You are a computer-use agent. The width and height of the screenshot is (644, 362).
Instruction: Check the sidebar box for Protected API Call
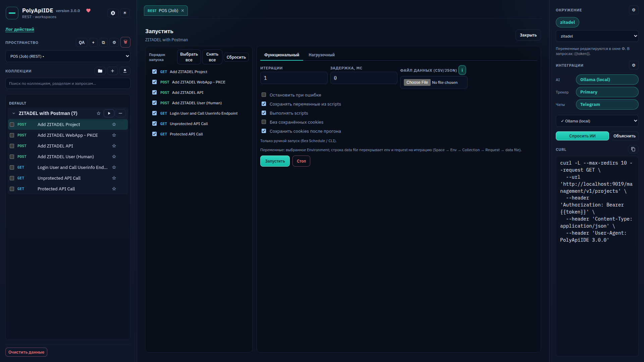[x=12, y=189]
